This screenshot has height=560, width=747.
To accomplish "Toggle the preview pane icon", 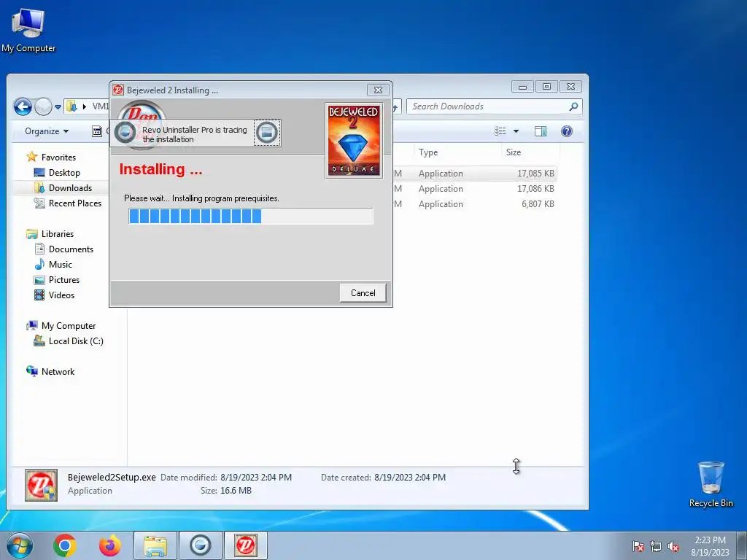I will pos(541,131).
